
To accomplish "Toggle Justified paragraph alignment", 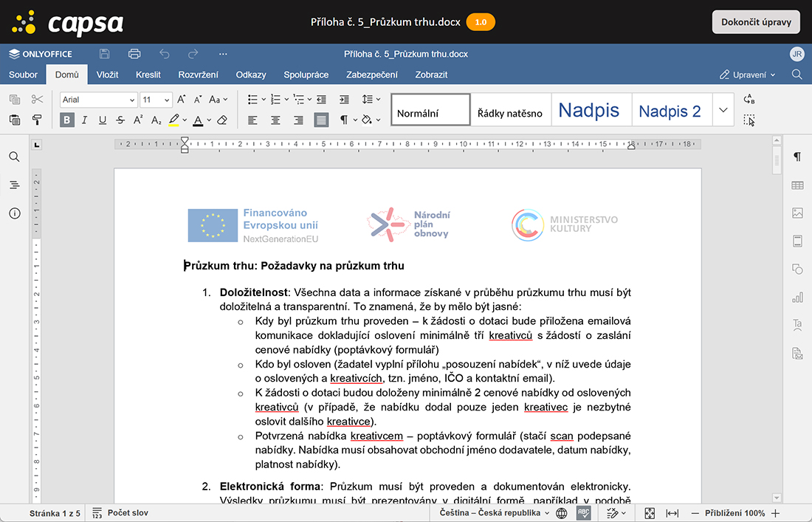I will pyautogui.click(x=321, y=120).
